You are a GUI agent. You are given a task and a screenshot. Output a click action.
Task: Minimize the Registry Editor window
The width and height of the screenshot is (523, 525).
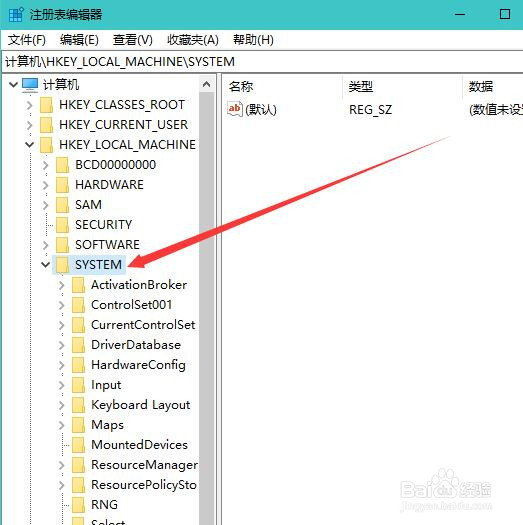click(x=460, y=14)
